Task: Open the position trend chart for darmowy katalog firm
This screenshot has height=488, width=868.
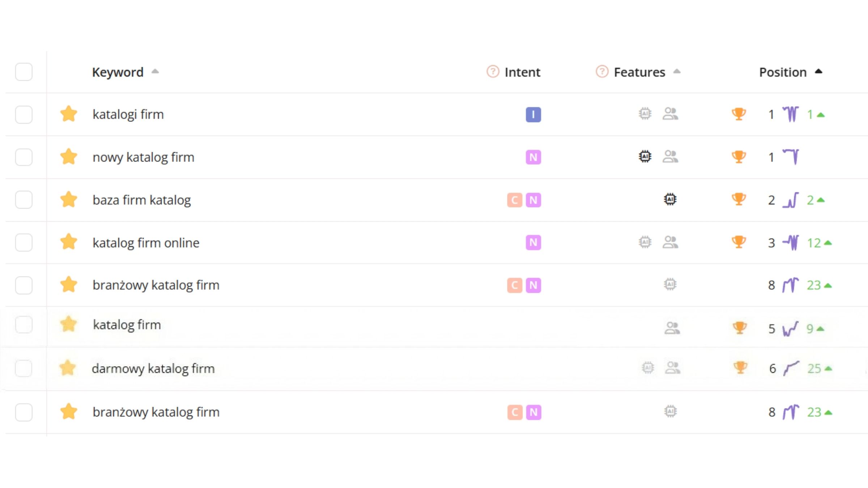Action: [791, 368]
